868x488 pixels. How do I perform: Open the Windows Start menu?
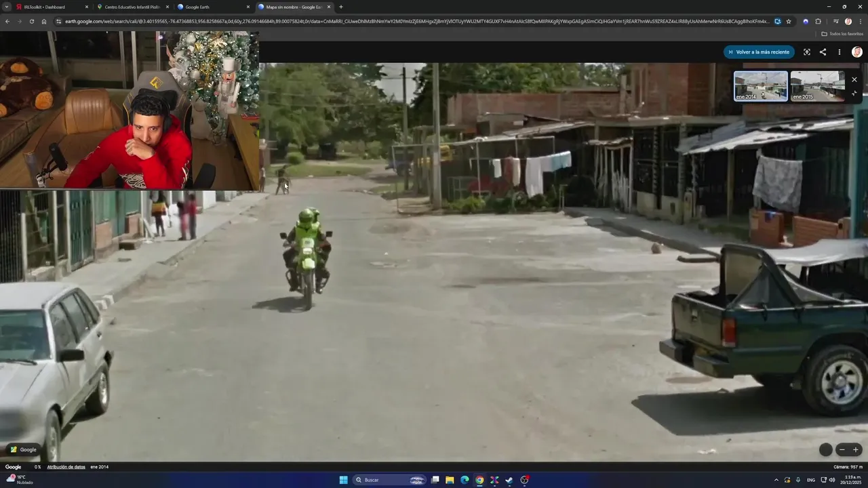click(343, 480)
